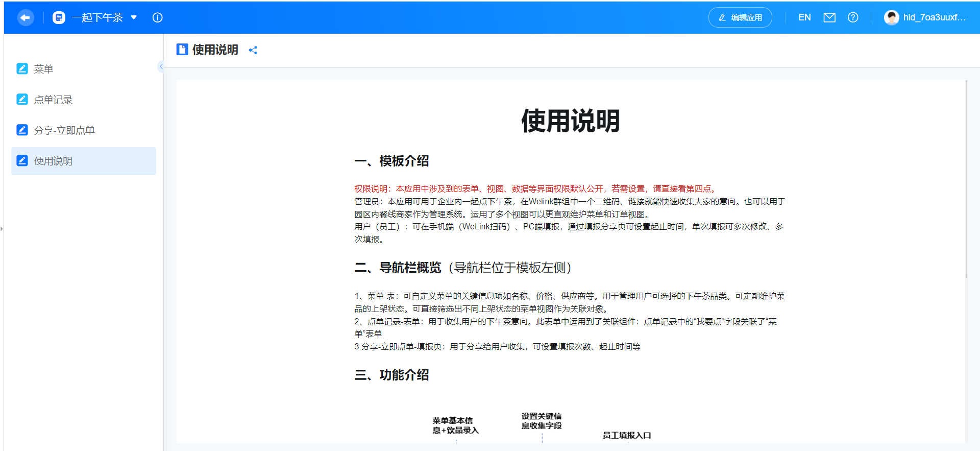Click the 菜单 form icon
This screenshot has width=980, height=451.
[22, 68]
